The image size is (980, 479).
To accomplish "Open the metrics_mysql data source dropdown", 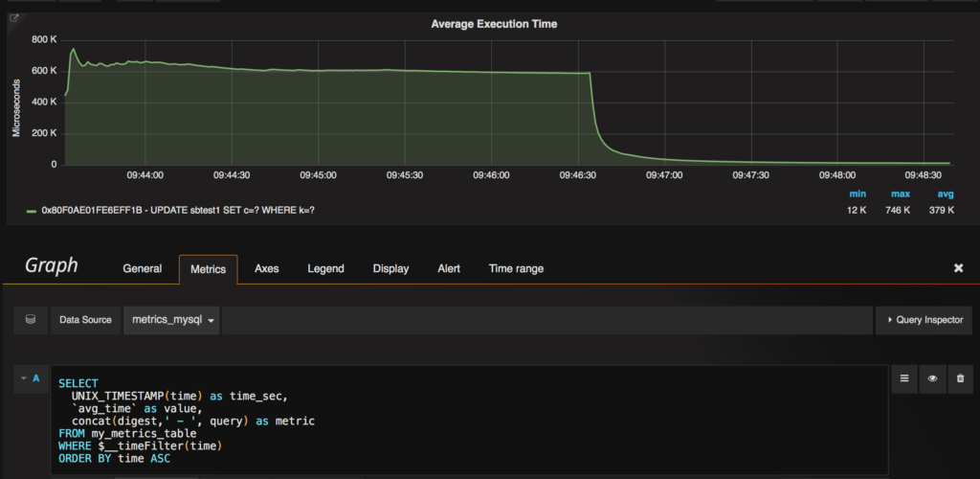I will tap(171, 320).
